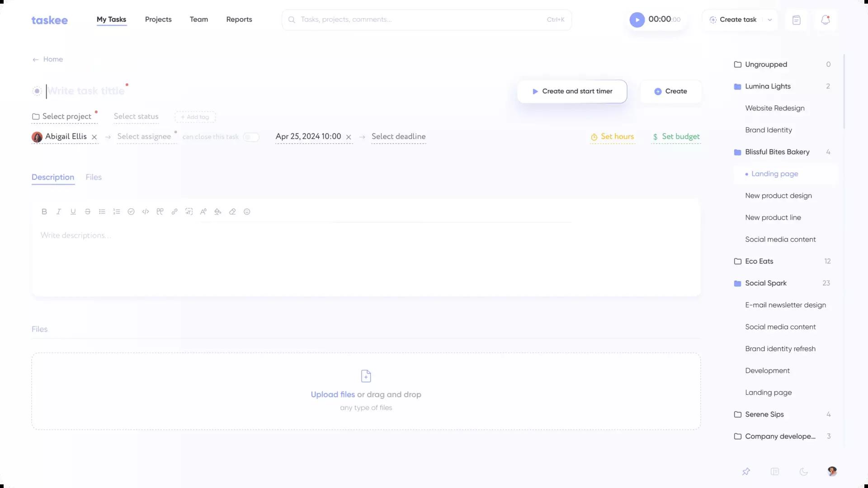Toggle the task status circle beside title
Image resolution: width=868 pixels, height=488 pixels.
tap(37, 91)
